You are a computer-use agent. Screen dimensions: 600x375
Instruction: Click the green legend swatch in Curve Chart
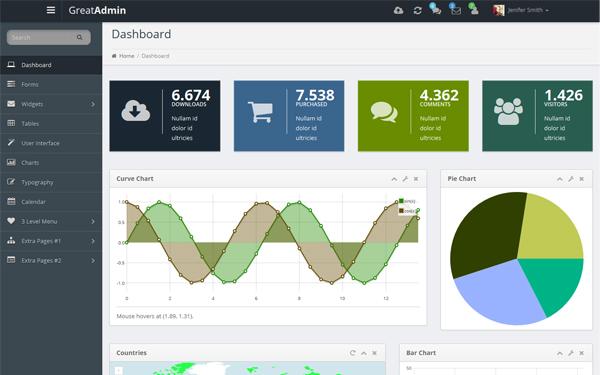click(x=401, y=201)
